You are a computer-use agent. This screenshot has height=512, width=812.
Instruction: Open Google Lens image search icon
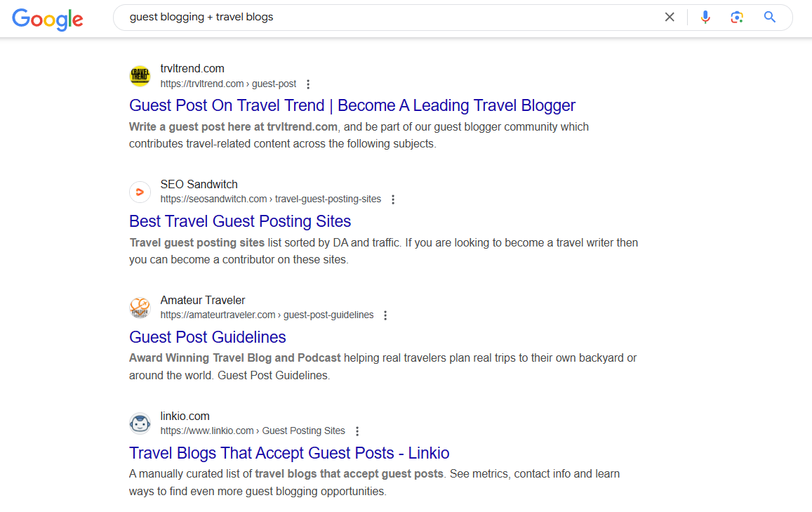(736, 17)
